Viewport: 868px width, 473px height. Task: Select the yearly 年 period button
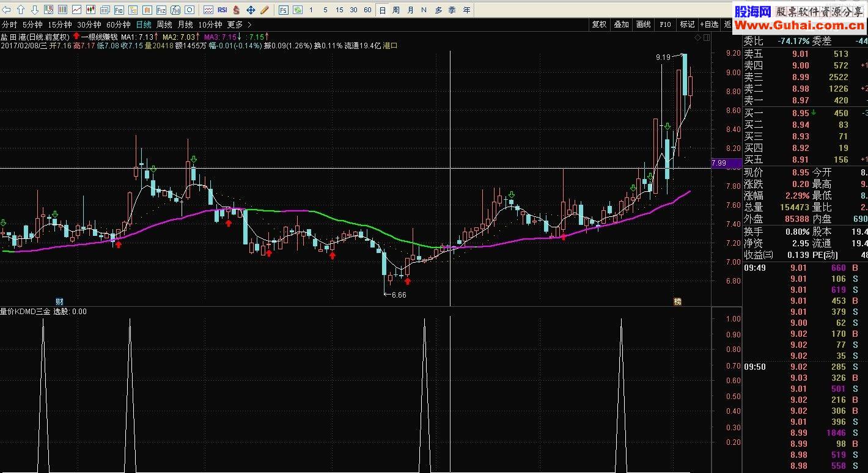tap(467, 10)
